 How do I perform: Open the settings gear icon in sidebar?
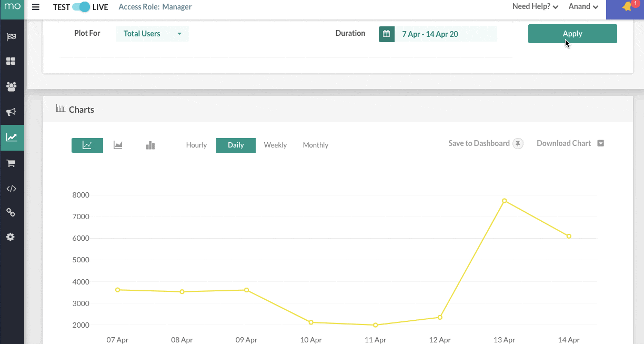pos(11,237)
